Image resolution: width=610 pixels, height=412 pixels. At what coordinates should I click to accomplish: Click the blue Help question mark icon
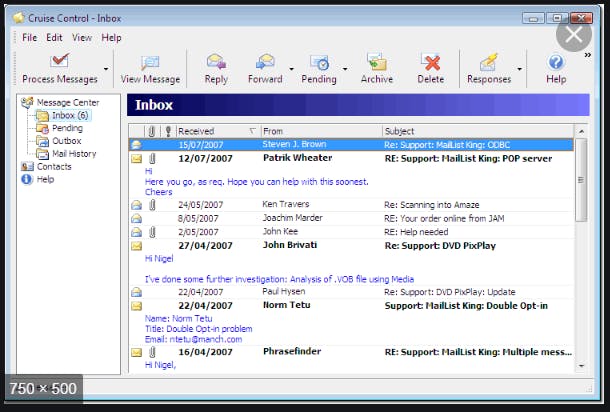556,62
